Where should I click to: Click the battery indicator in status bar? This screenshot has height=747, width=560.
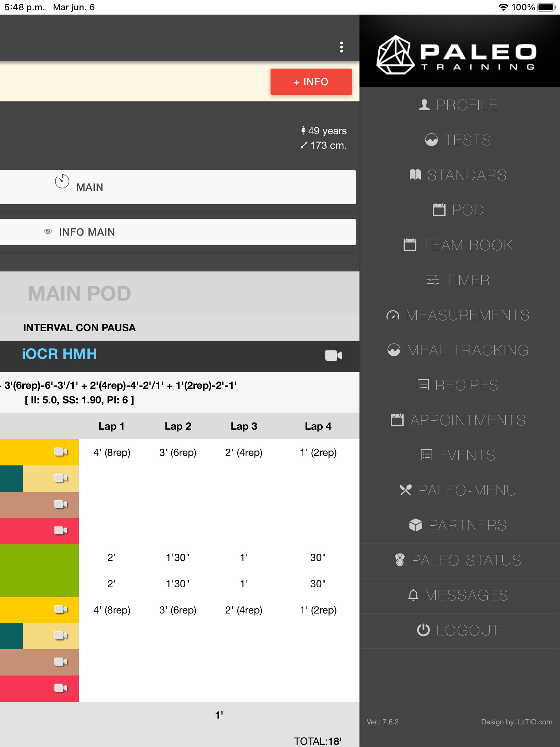click(547, 7)
